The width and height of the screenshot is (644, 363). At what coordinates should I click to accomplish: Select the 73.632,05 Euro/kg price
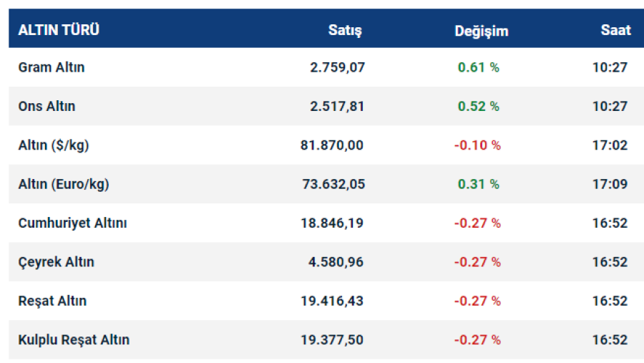click(x=332, y=184)
